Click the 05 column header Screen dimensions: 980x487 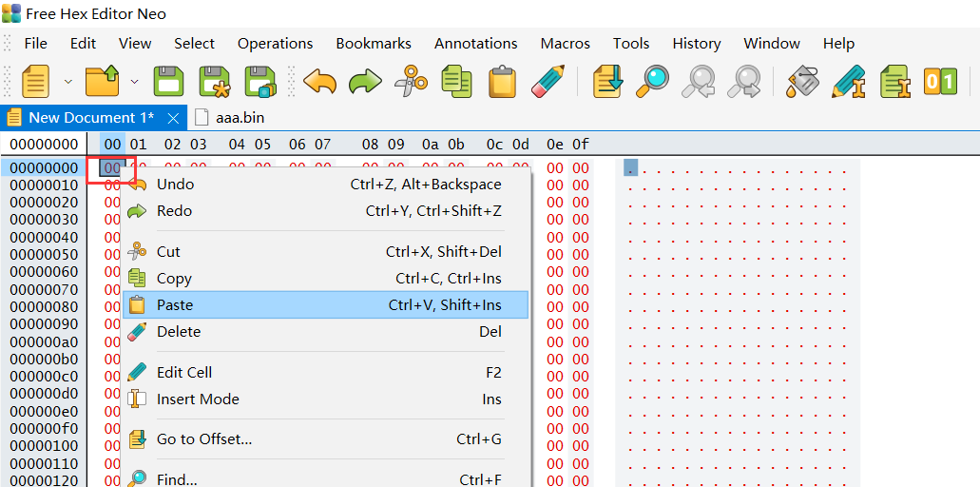[x=262, y=145]
